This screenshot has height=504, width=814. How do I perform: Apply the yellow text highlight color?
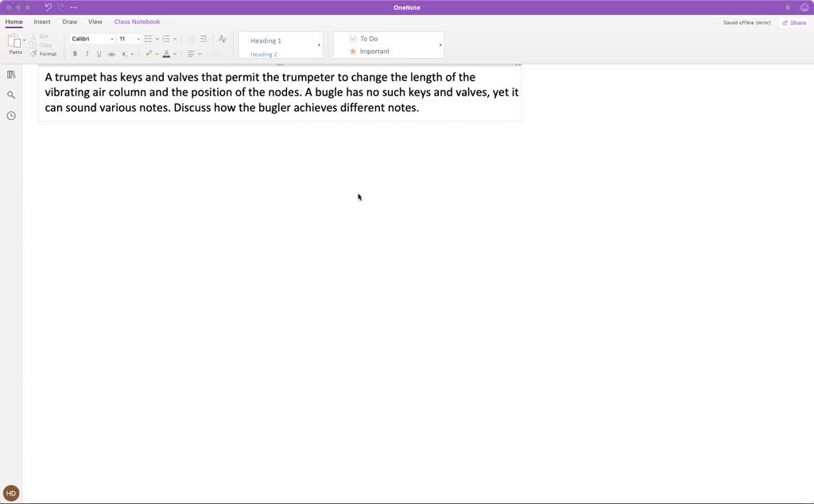148,54
